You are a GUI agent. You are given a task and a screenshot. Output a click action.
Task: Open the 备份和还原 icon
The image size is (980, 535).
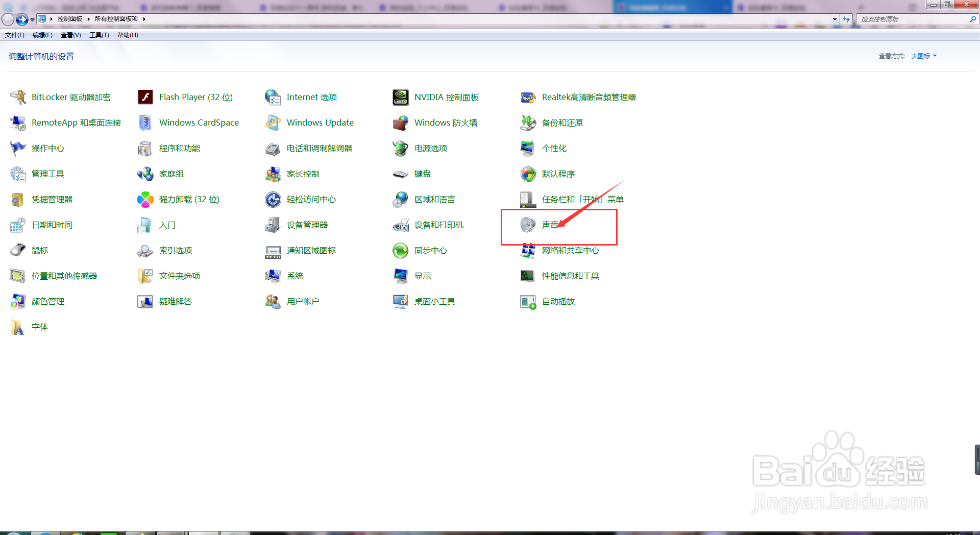(x=528, y=123)
